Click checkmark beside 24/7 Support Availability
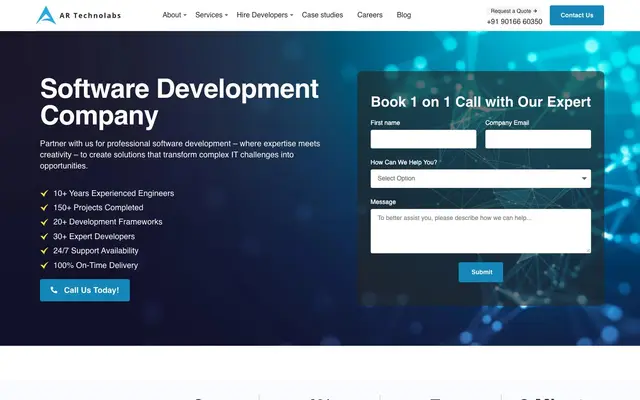This screenshot has width=640, height=400. click(x=44, y=251)
